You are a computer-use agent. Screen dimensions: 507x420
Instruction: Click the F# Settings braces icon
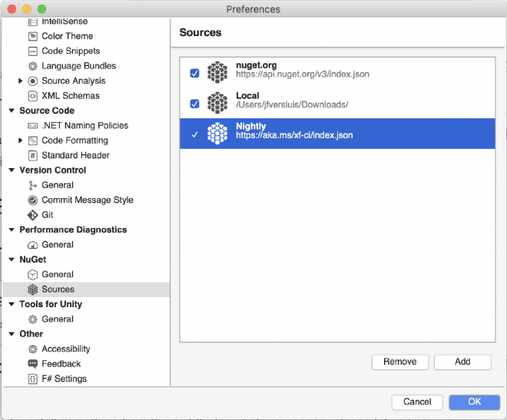click(33, 379)
